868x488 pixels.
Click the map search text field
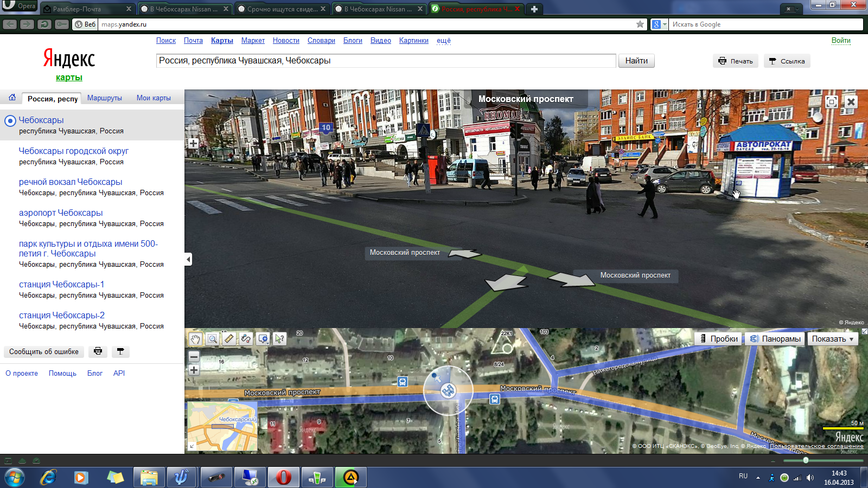click(386, 61)
